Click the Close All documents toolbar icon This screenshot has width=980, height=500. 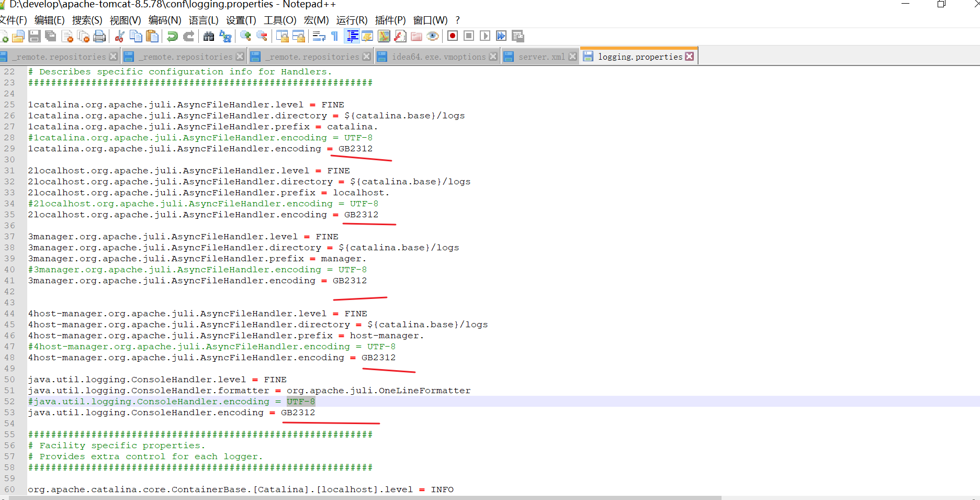pos(83,36)
